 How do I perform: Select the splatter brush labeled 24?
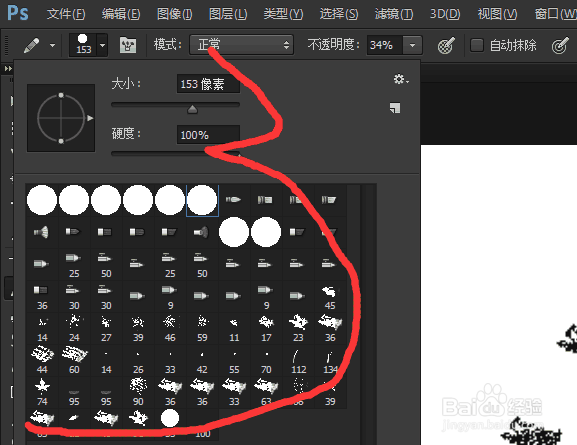coord(74,328)
